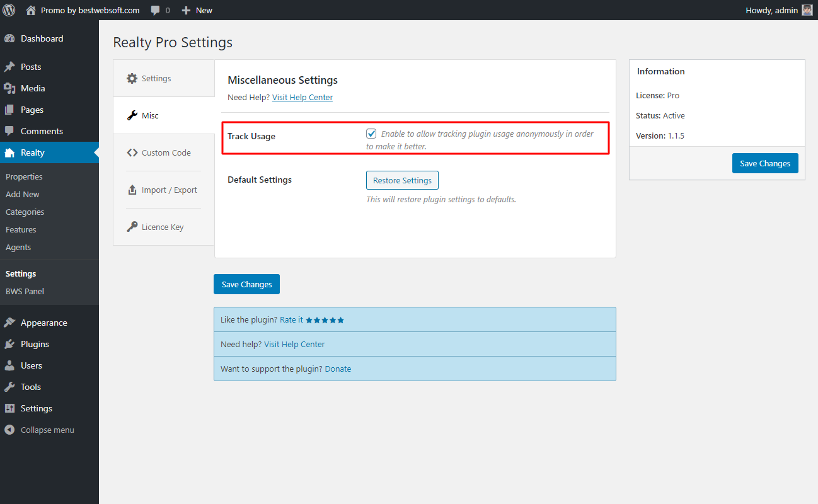Screen dimensions: 818x504
Task: Click Save Changes in Information box
Action: tap(765, 163)
